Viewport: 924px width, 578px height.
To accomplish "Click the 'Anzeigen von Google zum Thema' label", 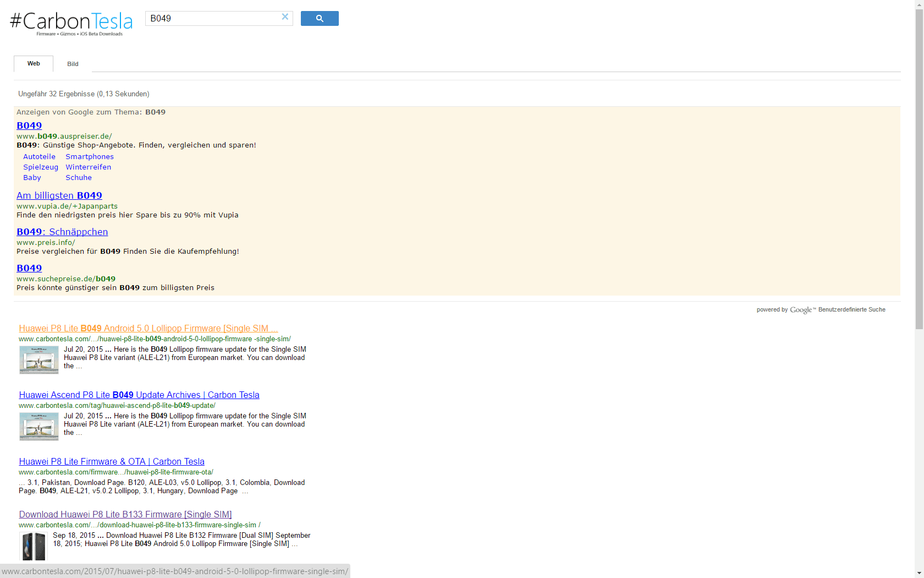I will 91,112.
